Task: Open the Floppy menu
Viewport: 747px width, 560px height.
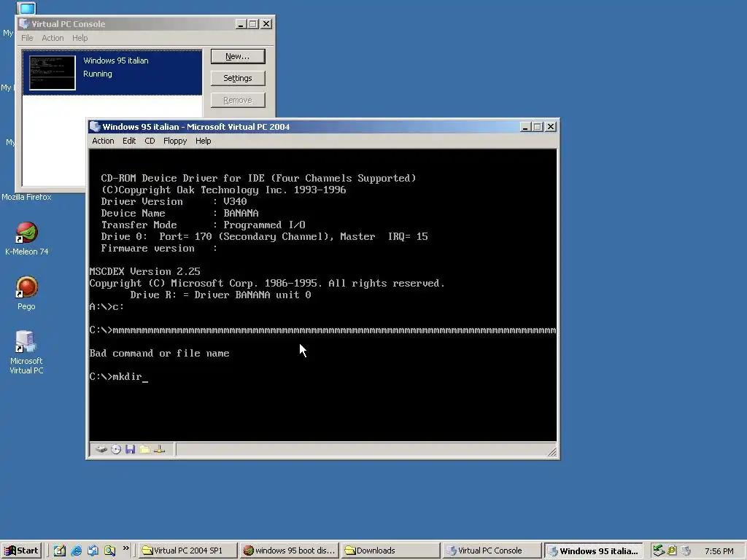Action: pos(175,141)
